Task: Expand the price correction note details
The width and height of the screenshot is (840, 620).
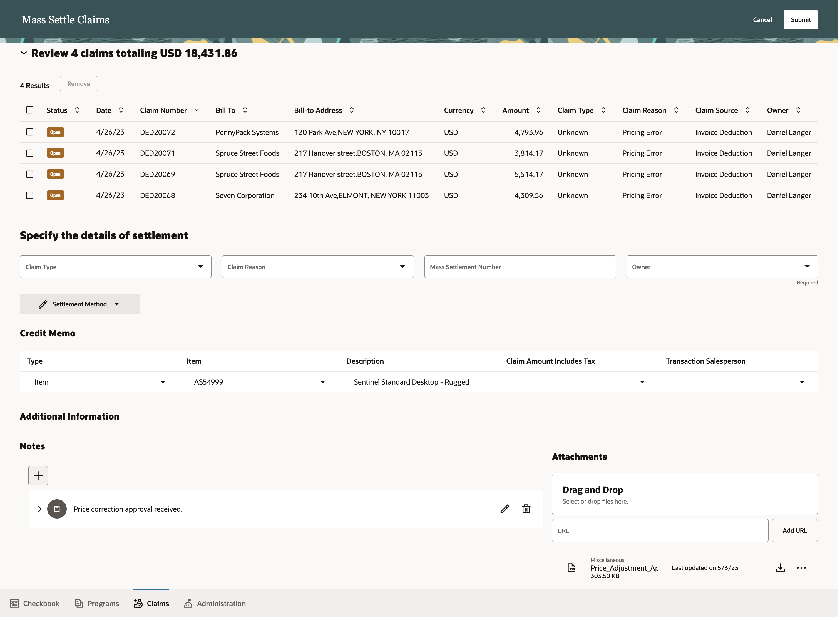Action: coord(39,509)
